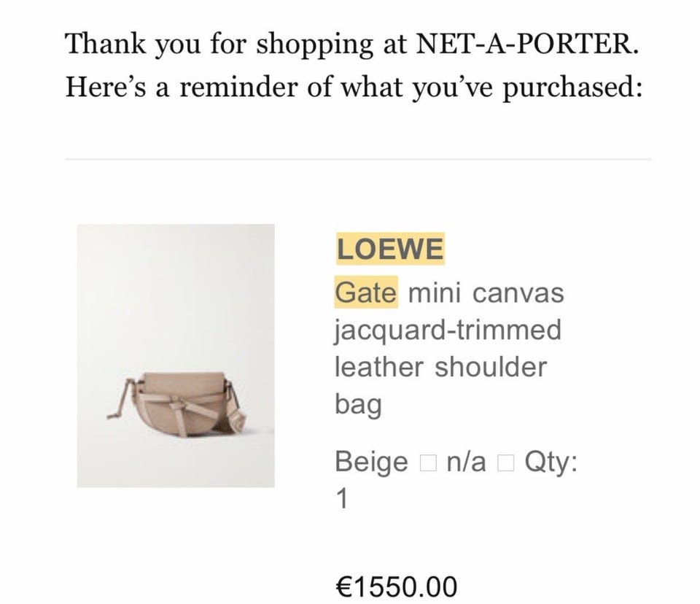Click the words mini canvas
Screen dimensions: 700x604
(486, 293)
